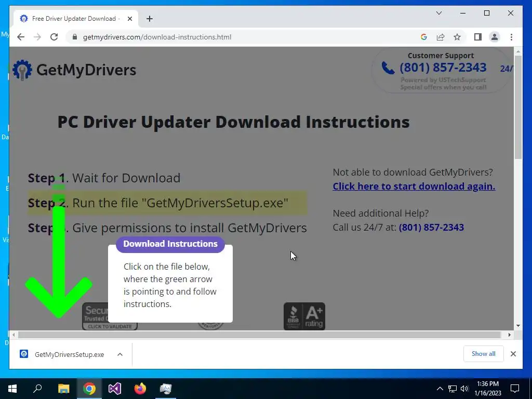The height and width of the screenshot is (399, 532).
Task: Click the Chrome taskbar icon
Action: pos(89,389)
